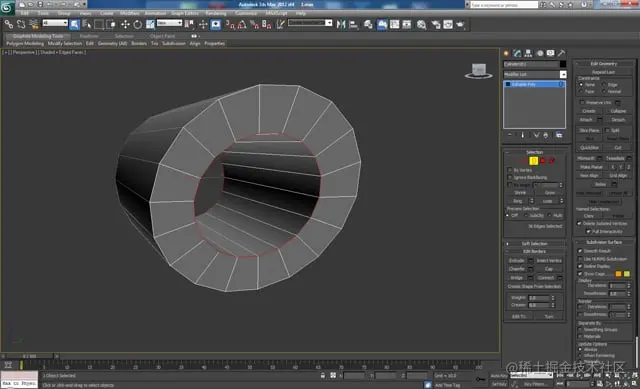Click the Bind to Space Warp icon
The image size is (640, 389).
(x=34, y=24)
